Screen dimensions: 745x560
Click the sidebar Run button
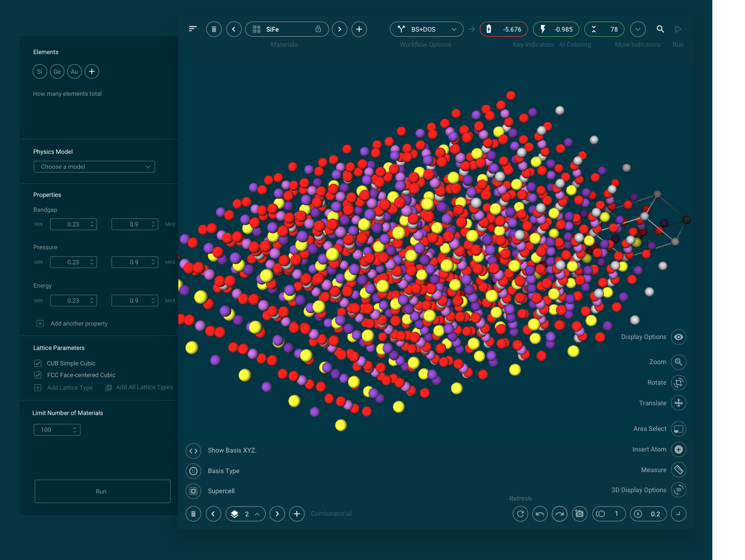pyautogui.click(x=102, y=491)
